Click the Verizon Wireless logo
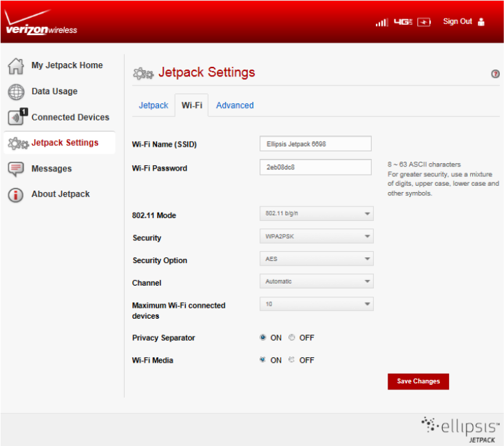This screenshot has height=446, width=504. 41,22
